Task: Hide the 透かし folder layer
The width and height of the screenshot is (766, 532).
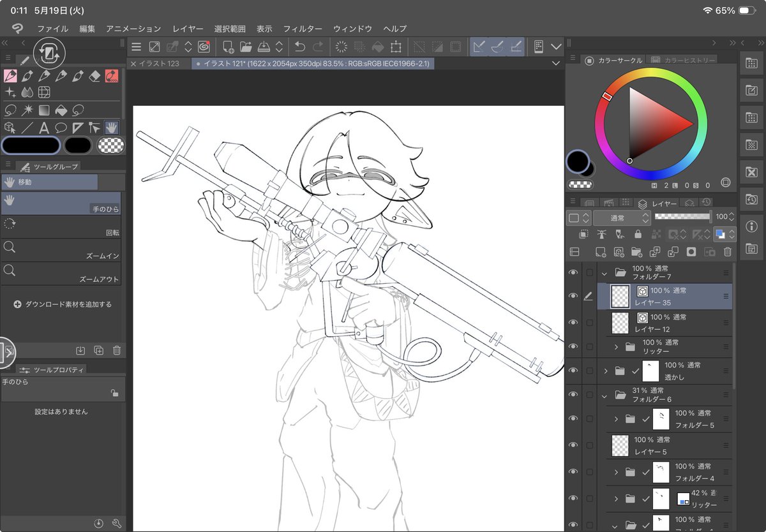Action: [x=573, y=371]
